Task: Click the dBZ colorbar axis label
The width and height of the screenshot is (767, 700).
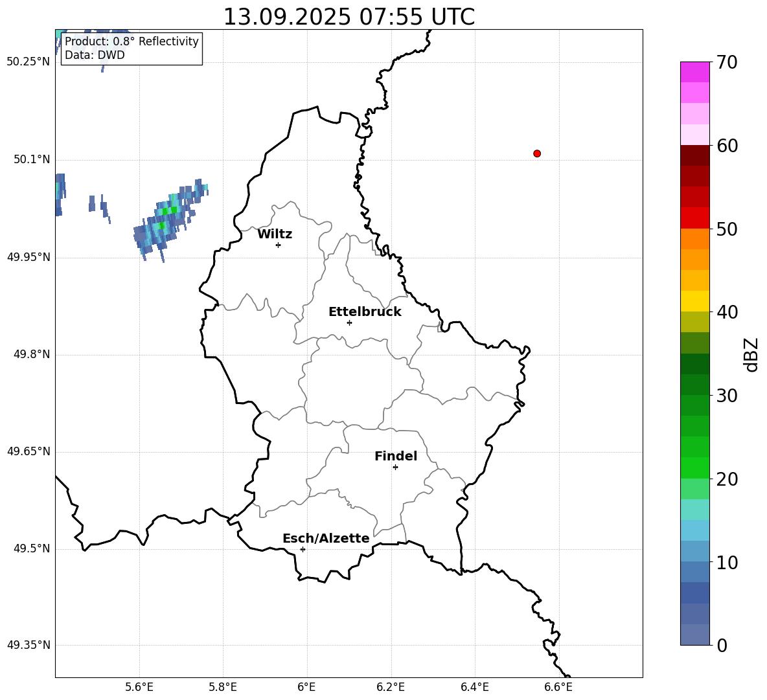Action: pyautogui.click(x=752, y=354)
